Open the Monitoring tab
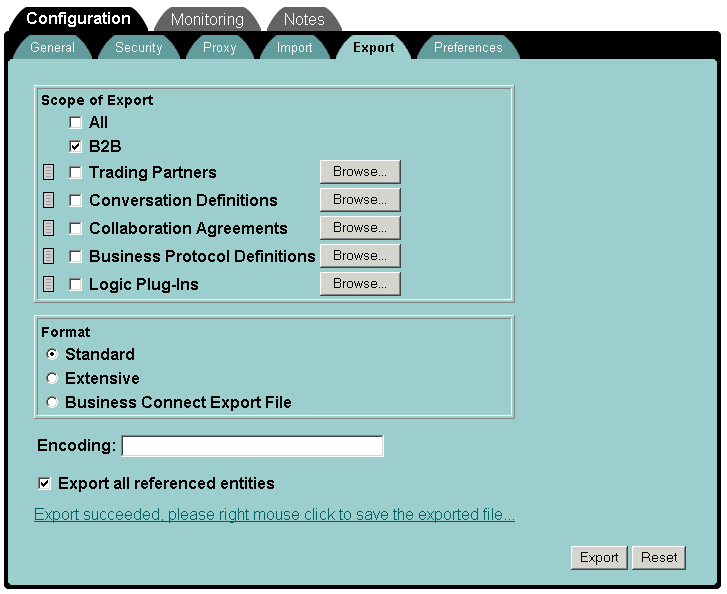 tap(207, 19)
